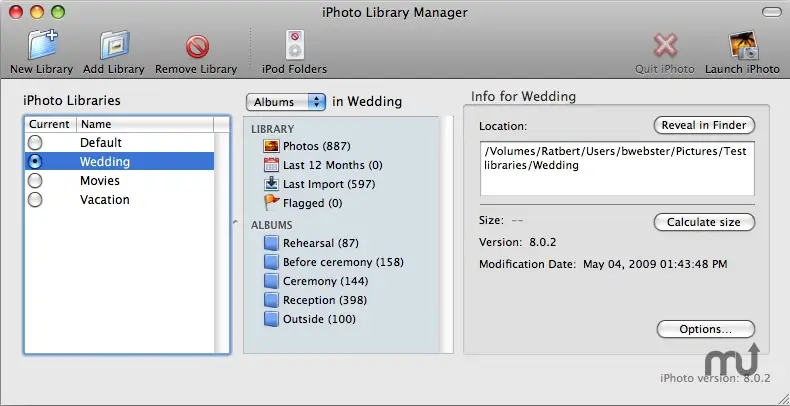
Task: Click the Ceremony album icon
Action: [271, 281]
